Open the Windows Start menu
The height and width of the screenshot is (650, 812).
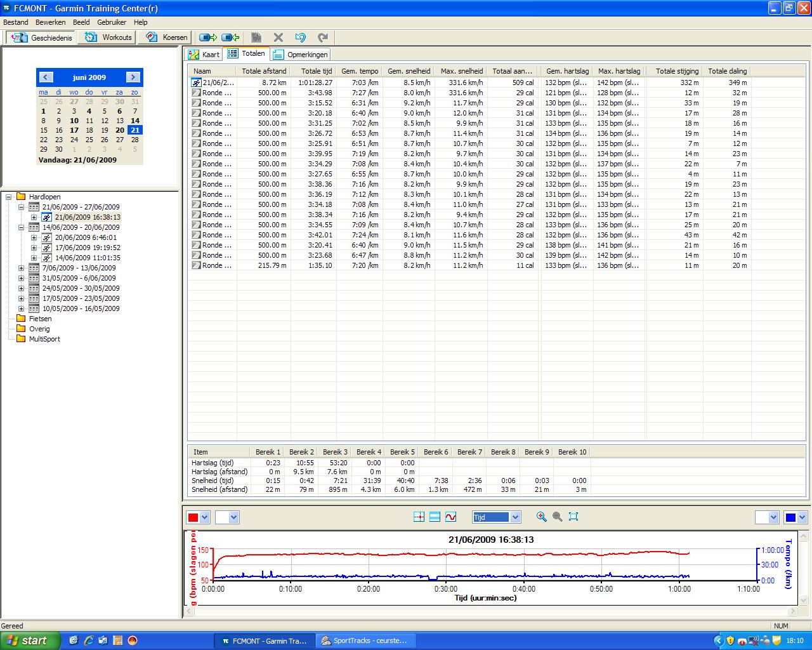[30, 640]
